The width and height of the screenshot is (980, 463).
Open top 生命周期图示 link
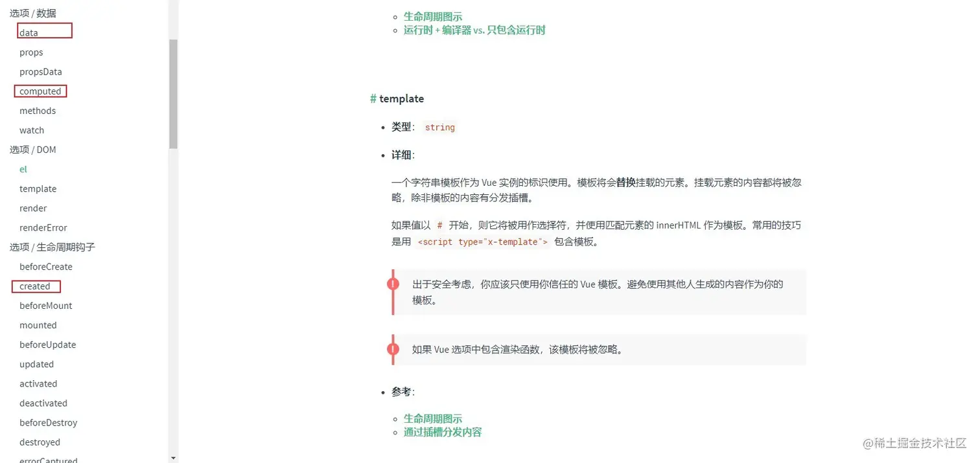pyautogui.click(x=433, y=17)
